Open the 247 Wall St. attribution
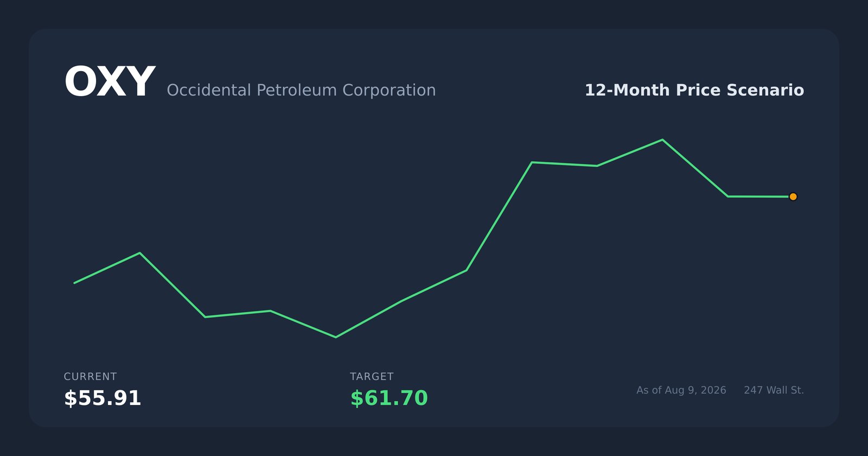 point(774,390)
